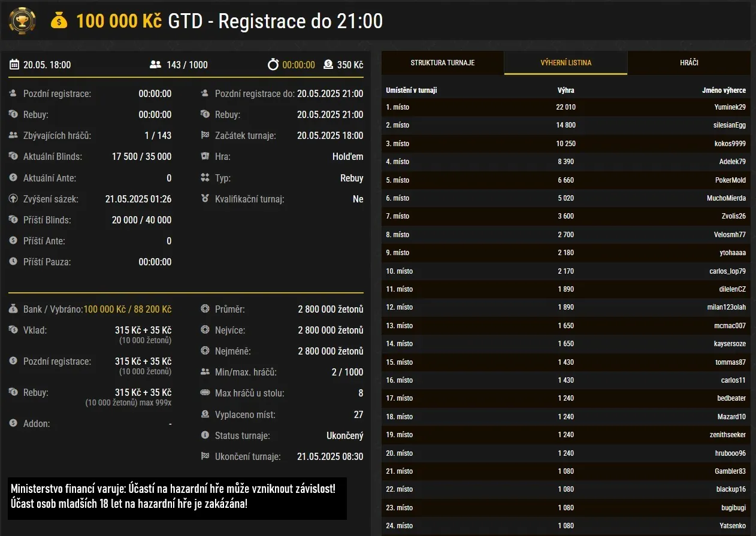
Task: Click the flag icon next to Začátek turnaje
Action: [x=205, y=135]
